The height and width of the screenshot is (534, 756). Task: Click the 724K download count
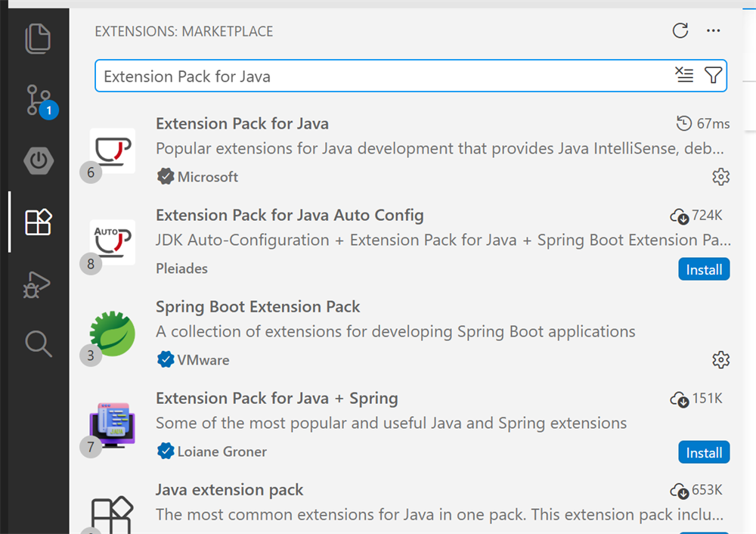(x=696, y=215)
